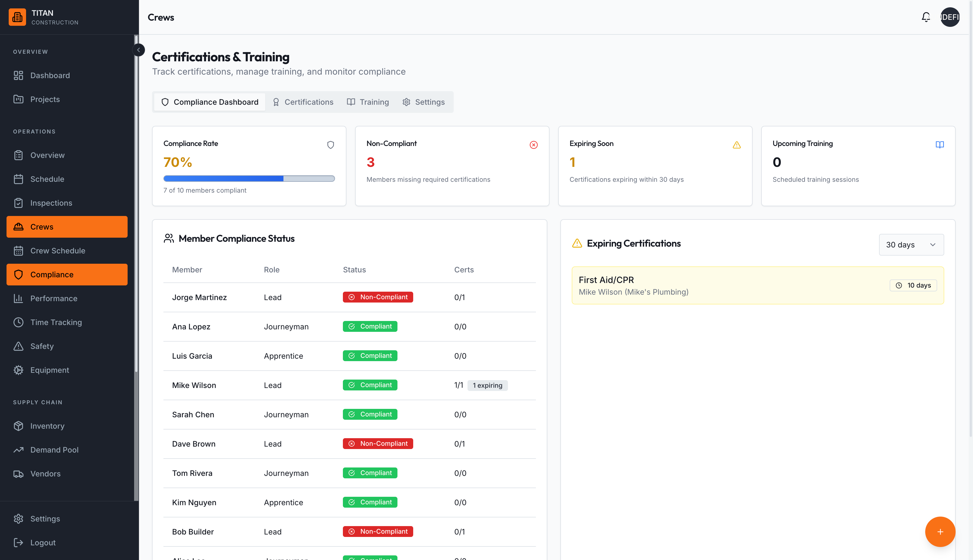The height and width of the screenshot is (560, 973).
Task: Open the notifications bell
Action: coord(926,17)
